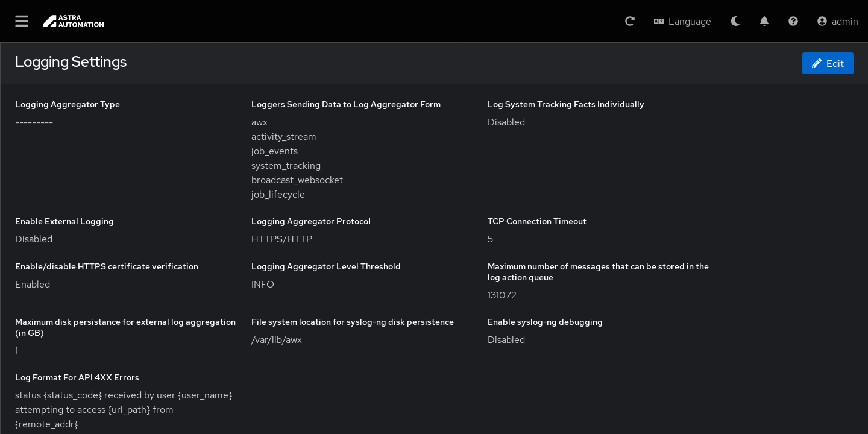
Task: Open the help question mark icon
Action: tap(793, 21)
